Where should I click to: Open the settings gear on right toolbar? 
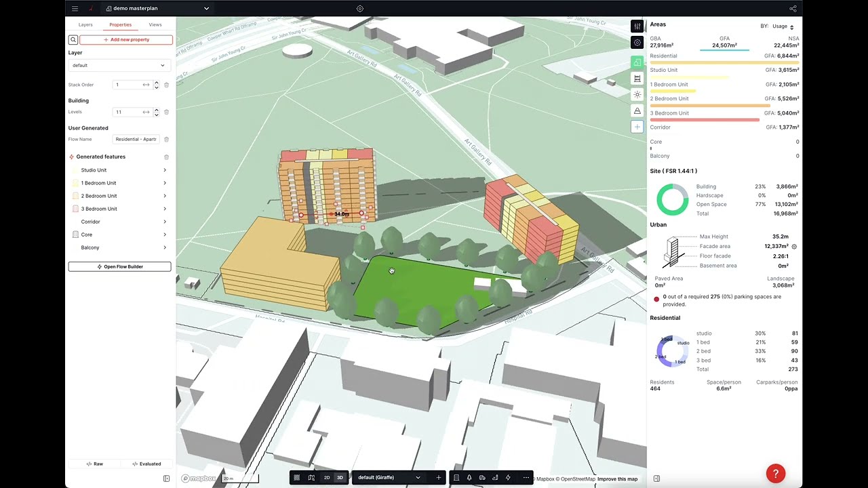[x=637, y=43]
